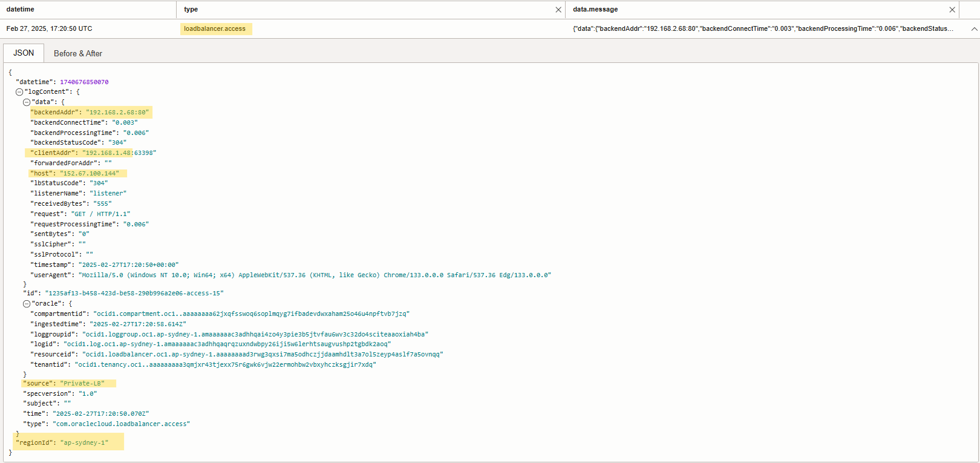
Task: Click the datetime number 1740676850070
Action: pos(84,82)
